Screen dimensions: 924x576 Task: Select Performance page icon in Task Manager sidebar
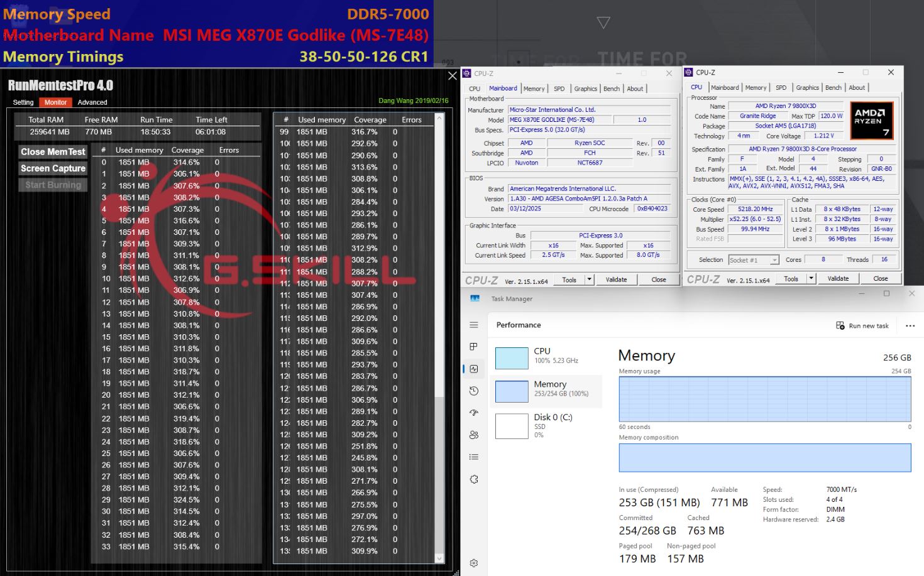tap(474, 369)
